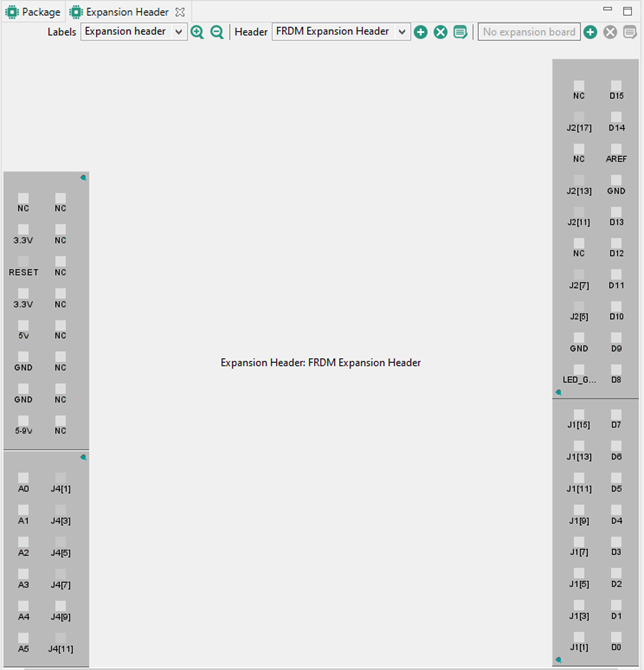Screen dimensions: 644x670
Task: Select pin D14 on the header
Action: pyautogui.click(x=616, y=117)
